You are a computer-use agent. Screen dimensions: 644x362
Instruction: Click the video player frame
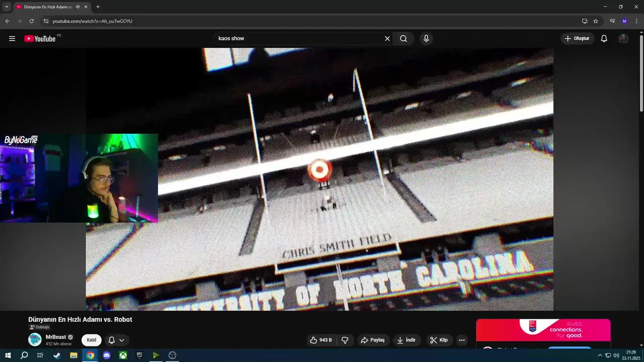coord(319,179)
